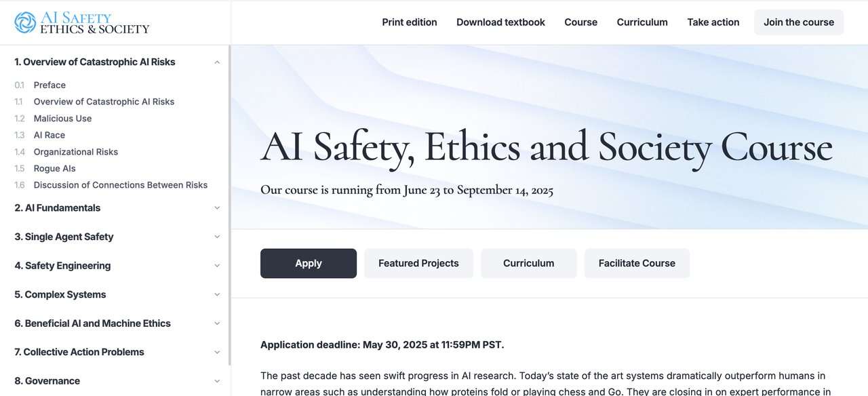Screen dimensions: 868x396
Task: Collapse the Overview of Catastrophic AI Risks section
Action: pos(217,62)
